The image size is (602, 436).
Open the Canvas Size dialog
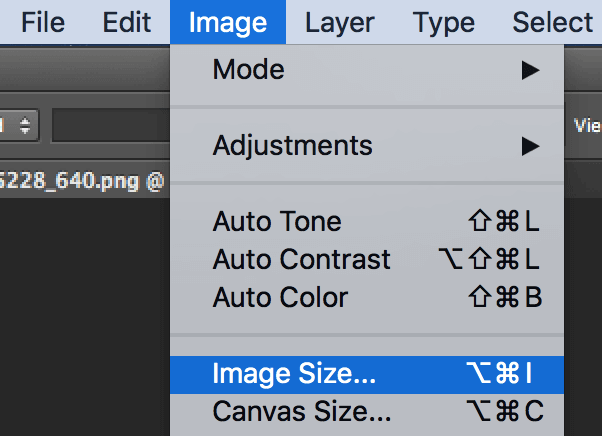click(367, 413)
